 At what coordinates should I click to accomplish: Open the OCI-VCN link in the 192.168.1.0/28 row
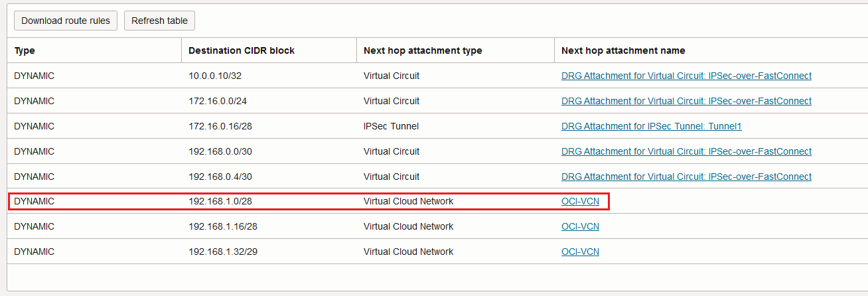(x=580, y=201)
